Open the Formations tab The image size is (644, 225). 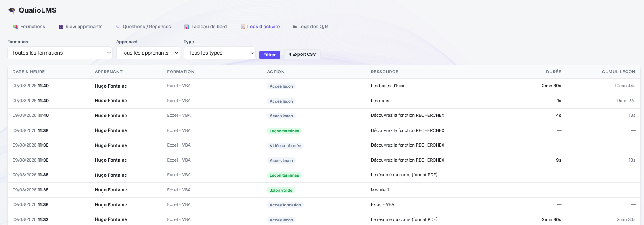(29, 27)
